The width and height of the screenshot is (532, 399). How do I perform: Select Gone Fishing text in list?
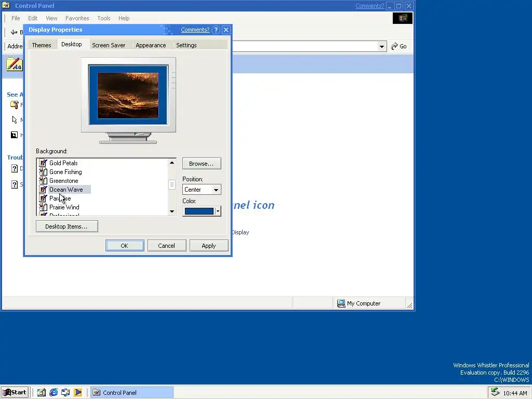tap(65, 172)
